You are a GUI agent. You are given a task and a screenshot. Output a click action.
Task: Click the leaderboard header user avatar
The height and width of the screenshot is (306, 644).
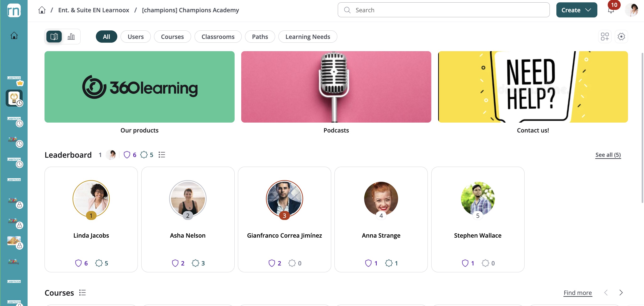point(111,155)
